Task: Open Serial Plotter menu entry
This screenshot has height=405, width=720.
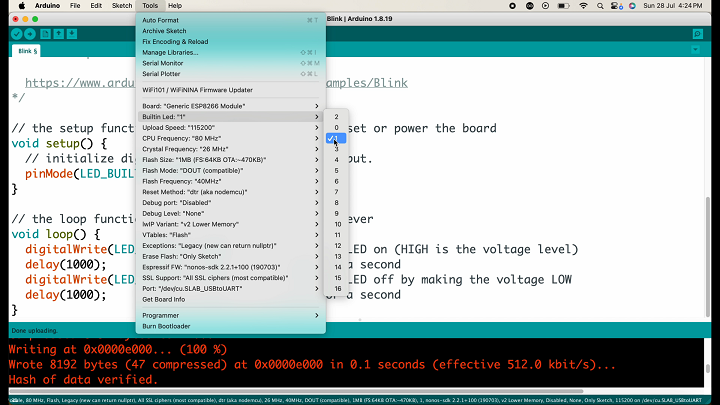Action: 231,73
